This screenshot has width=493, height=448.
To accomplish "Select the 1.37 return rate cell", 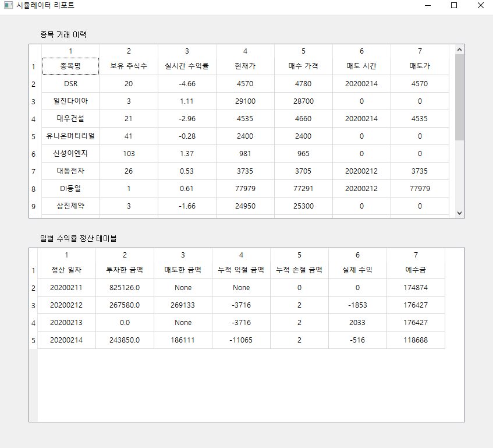I will (187, 154).
